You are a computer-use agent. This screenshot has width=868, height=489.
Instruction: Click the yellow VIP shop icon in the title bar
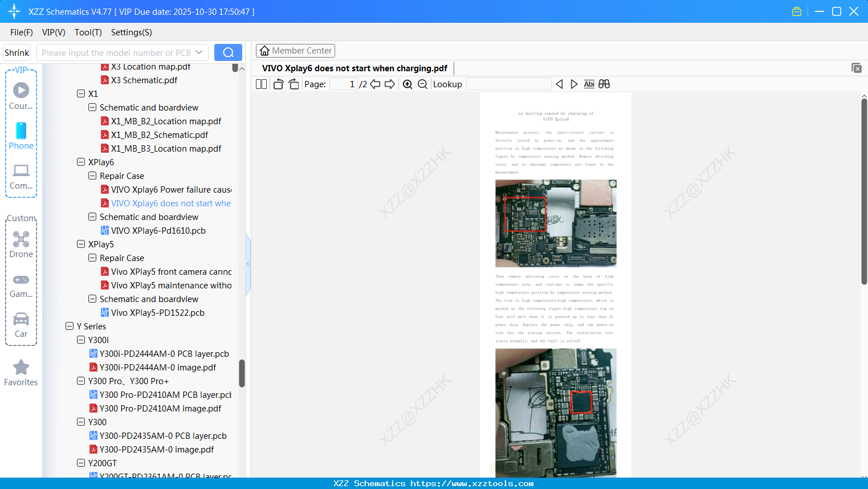[x=797, y=11]
